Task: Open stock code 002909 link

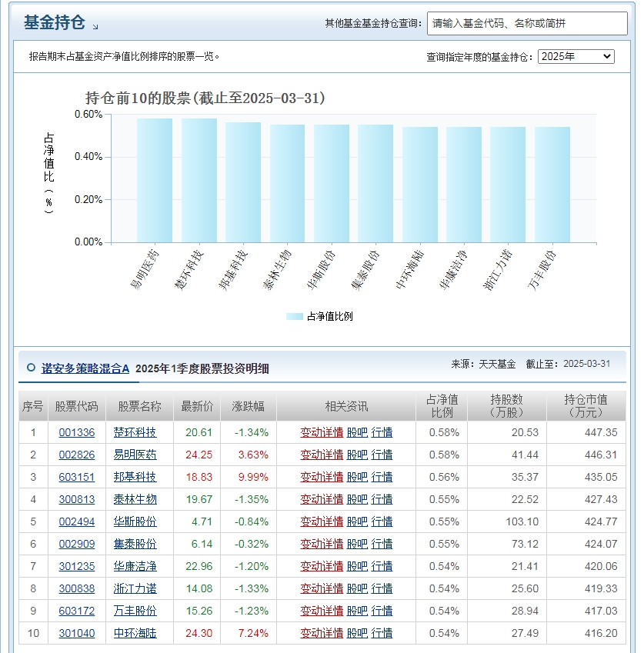Action: point(77,544)
